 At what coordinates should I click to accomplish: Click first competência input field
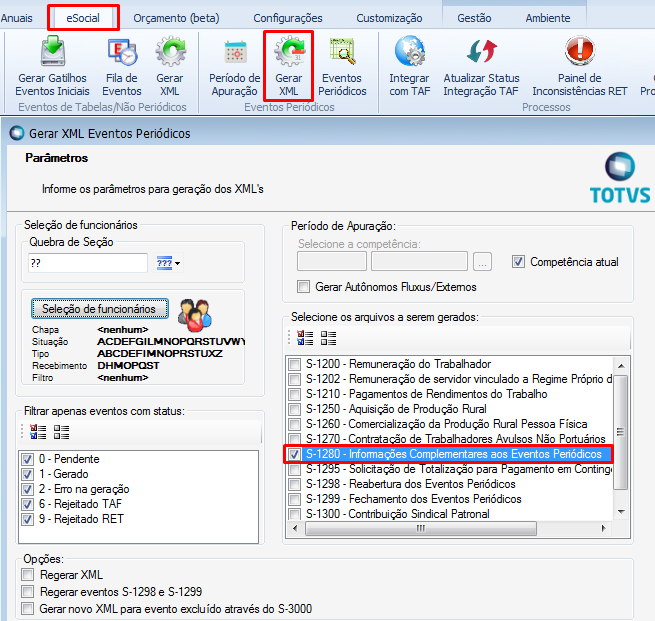click(332, 261)
